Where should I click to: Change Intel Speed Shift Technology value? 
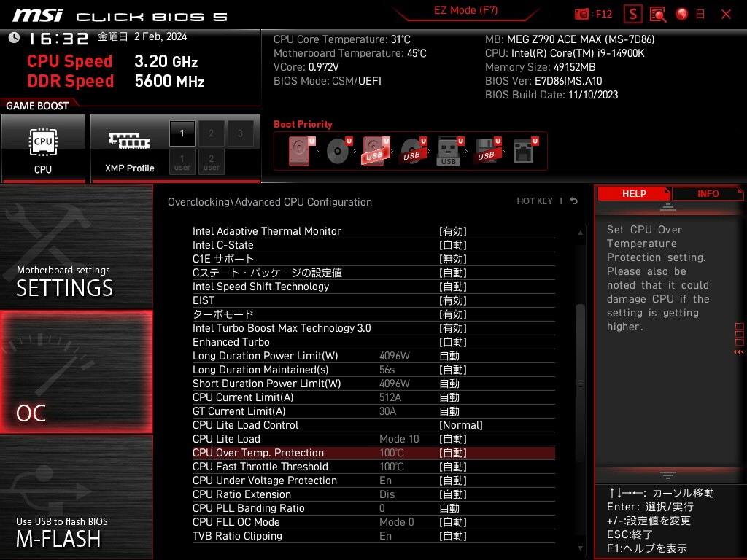(x=373, y=286)
